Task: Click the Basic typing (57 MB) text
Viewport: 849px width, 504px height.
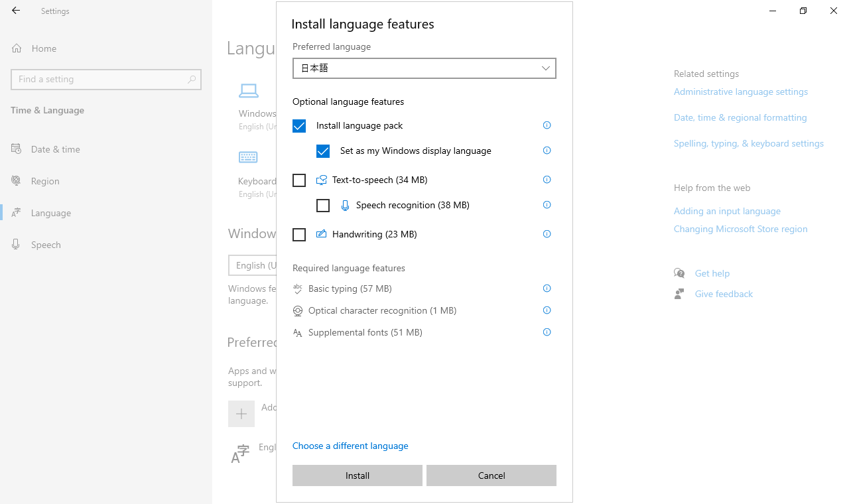Action: [350, 288]
